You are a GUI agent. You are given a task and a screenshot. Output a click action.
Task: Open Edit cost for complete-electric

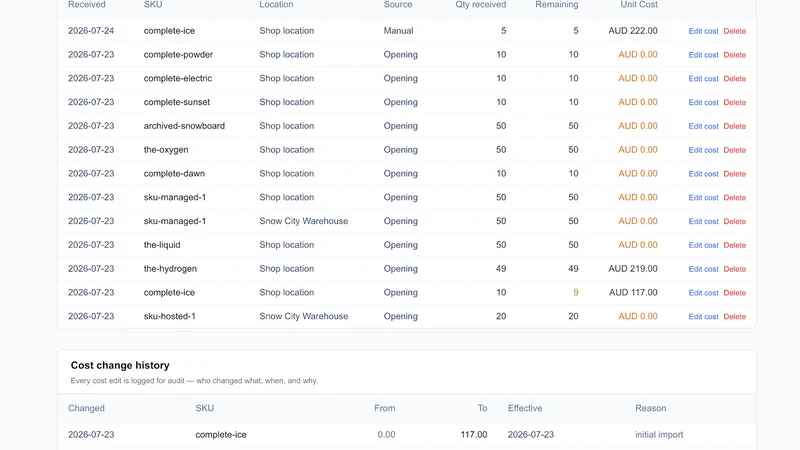tap(703, 79)
